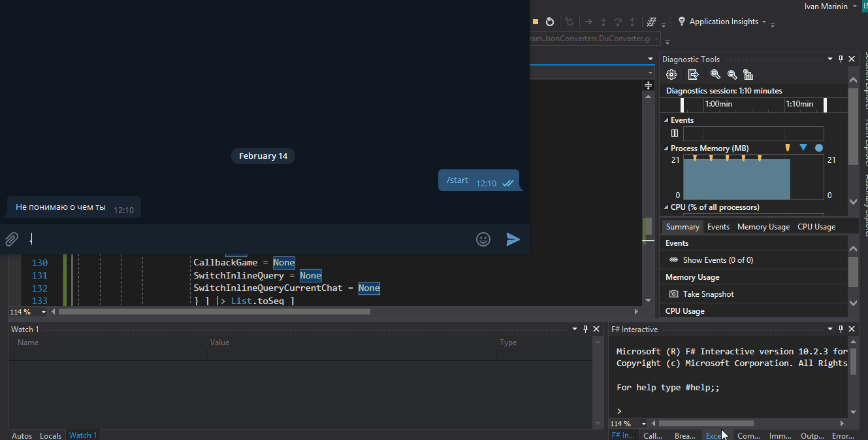This screenshot has height=440, width=868.
Task: Switch to the Memory Usage tab
Action: [763, 226]
